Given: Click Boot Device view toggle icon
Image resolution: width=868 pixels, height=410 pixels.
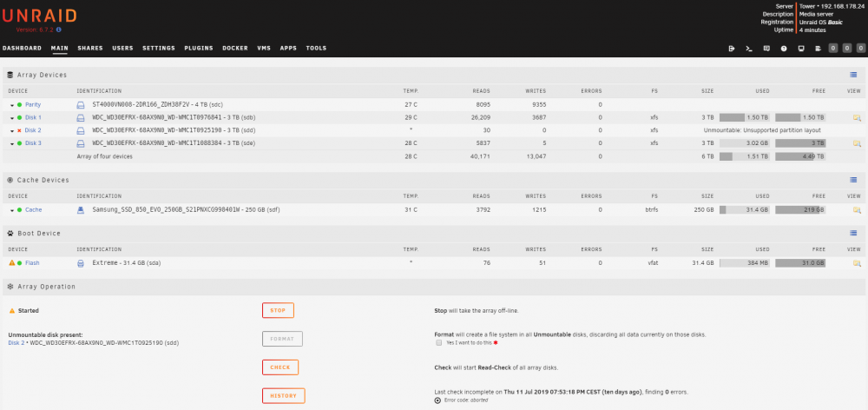Looking at the screenshot, I should [853, 234].
